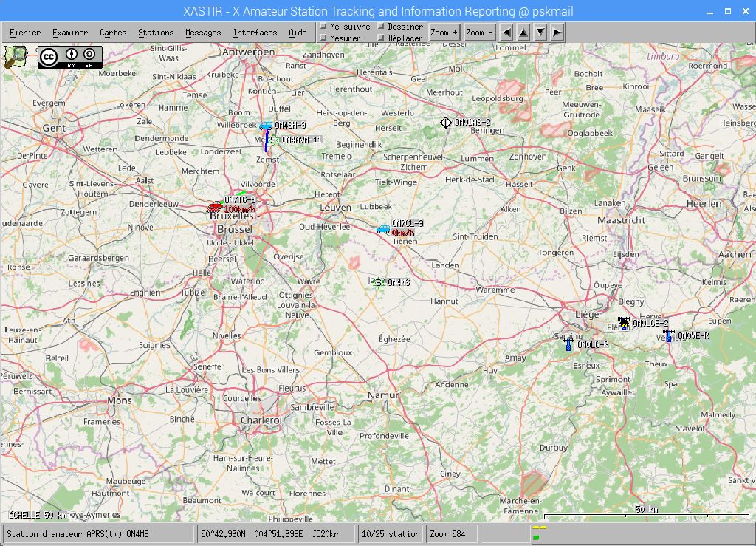Click the Creative Commons BY-SA badge
The width and height of the screenshot is (756, 546).
(x=70, y=57)
